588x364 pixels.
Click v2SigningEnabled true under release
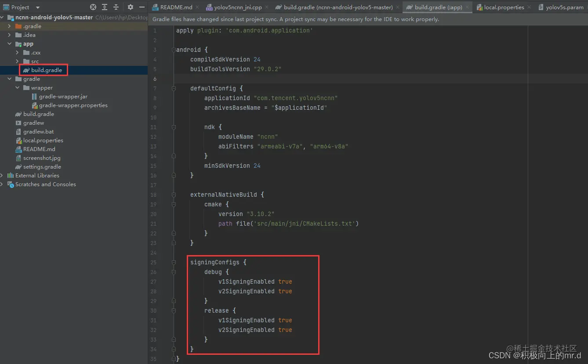[255, 330]
